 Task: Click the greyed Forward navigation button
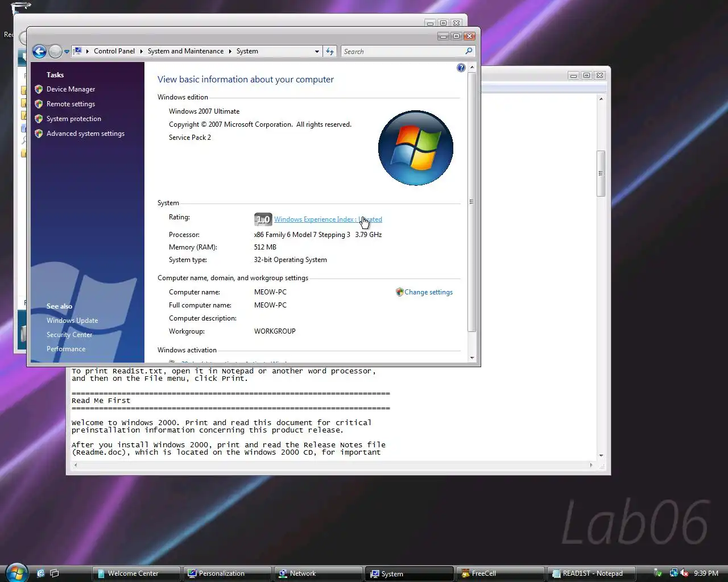click(x=55, y=52)
